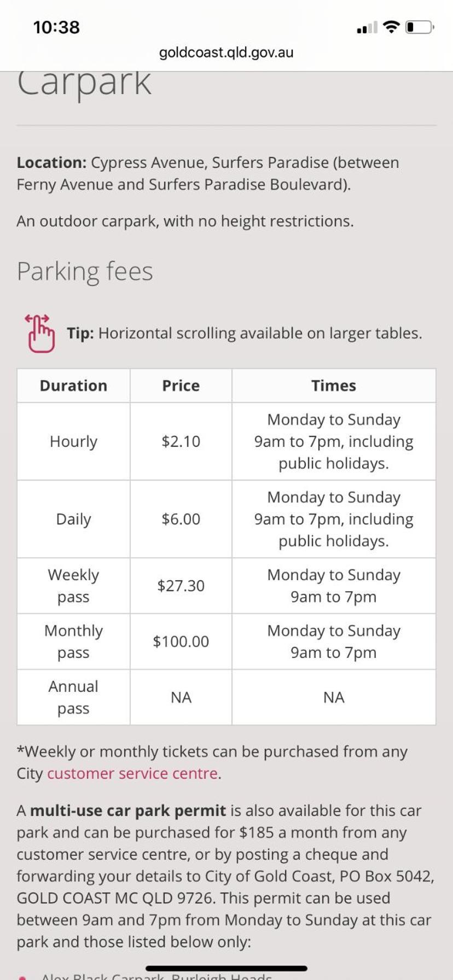Screen dimensions: 453x980
Task: Tap the cellular signal bars icon
Action: (367, 27)
